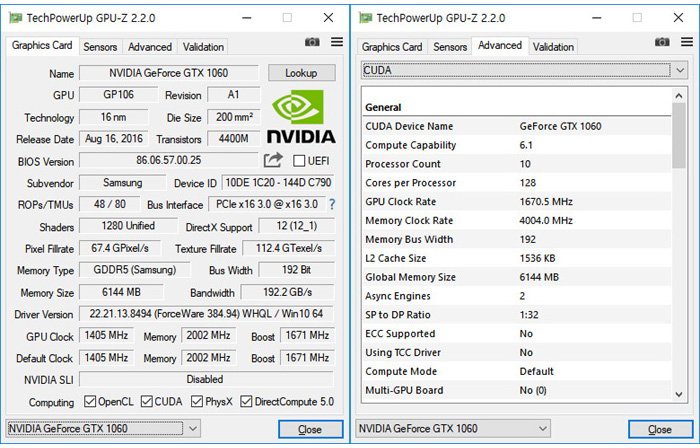The width and height of the screenshot is (700, 448).
Task: Click the ROPs/TMUs field 48 / 80
Action: (109, 204)
